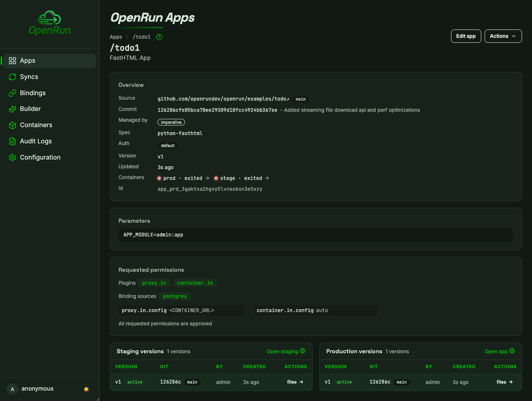This screenshot has height=401, width=532.
Task: Click the red status dot for stage container
Action: (x=216, y=178)
